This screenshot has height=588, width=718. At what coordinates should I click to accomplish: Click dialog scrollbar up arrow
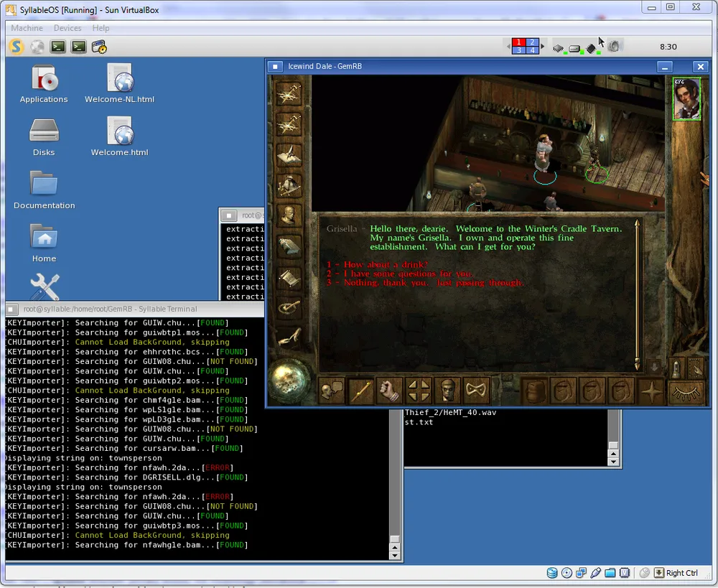click(x=637, y=224)
